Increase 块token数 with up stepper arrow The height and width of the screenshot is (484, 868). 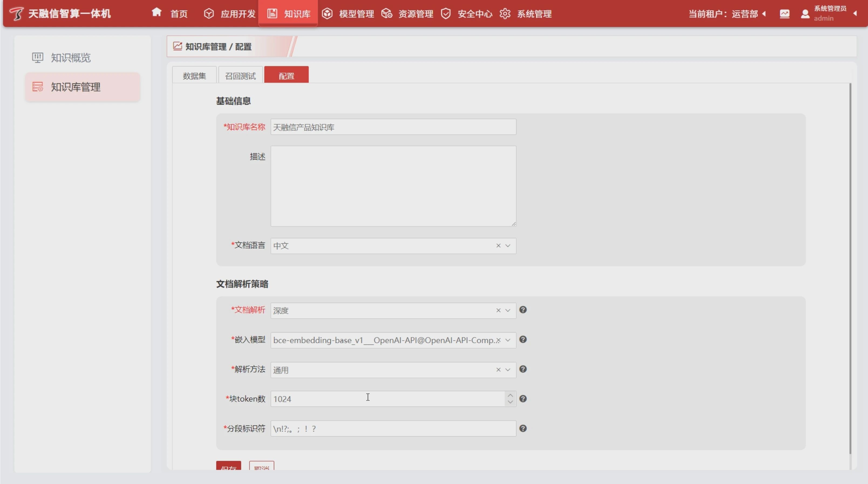(510, 395)
